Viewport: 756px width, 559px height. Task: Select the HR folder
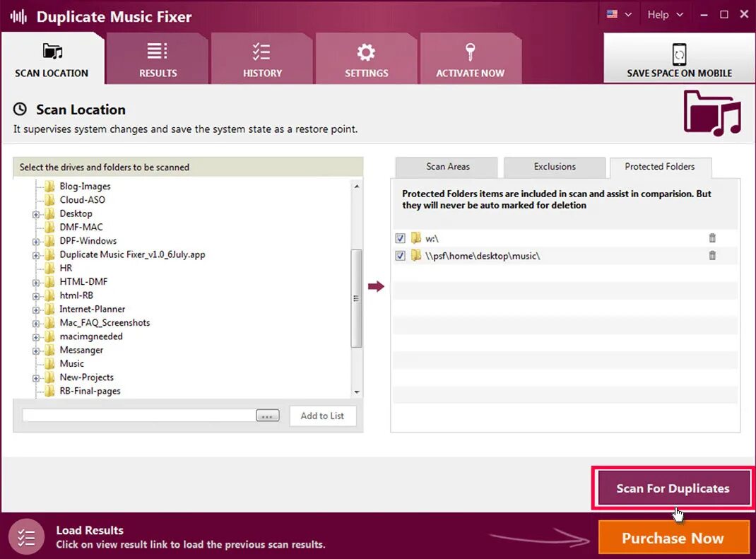click(x=66, y=268)
